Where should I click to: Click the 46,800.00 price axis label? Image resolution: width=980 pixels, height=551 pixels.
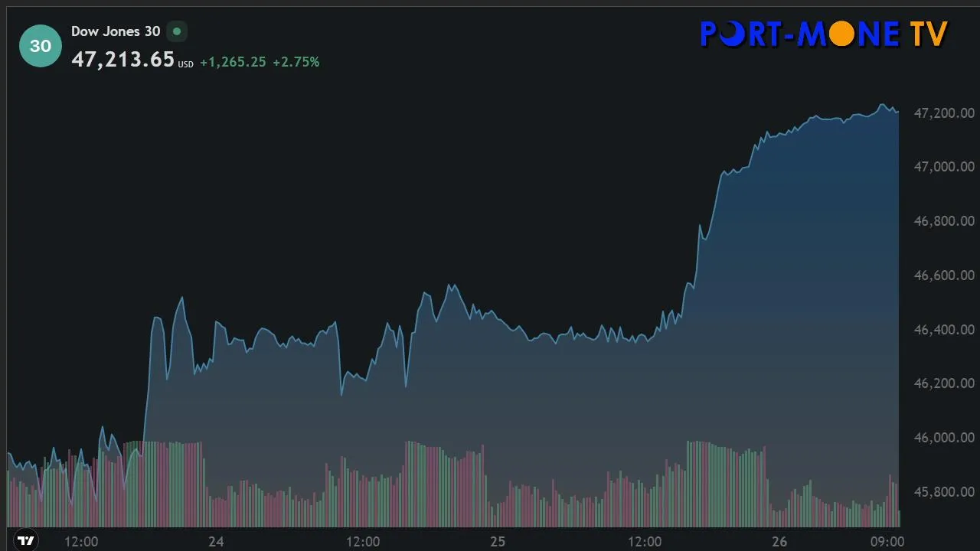[x=945, y=221]
